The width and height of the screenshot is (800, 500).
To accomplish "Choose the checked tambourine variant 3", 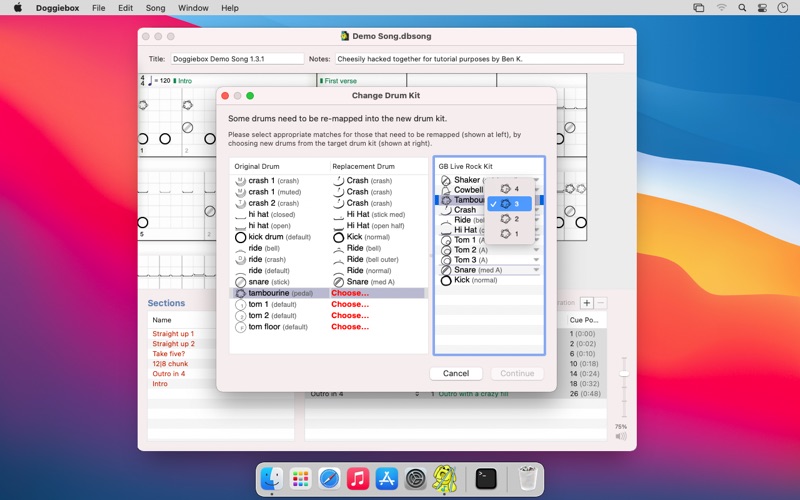I will coord(510,204).
